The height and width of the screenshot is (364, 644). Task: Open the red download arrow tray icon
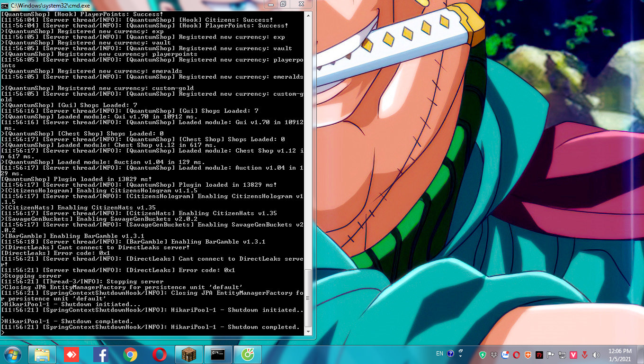pyautogui.click(x=585, y=355)
